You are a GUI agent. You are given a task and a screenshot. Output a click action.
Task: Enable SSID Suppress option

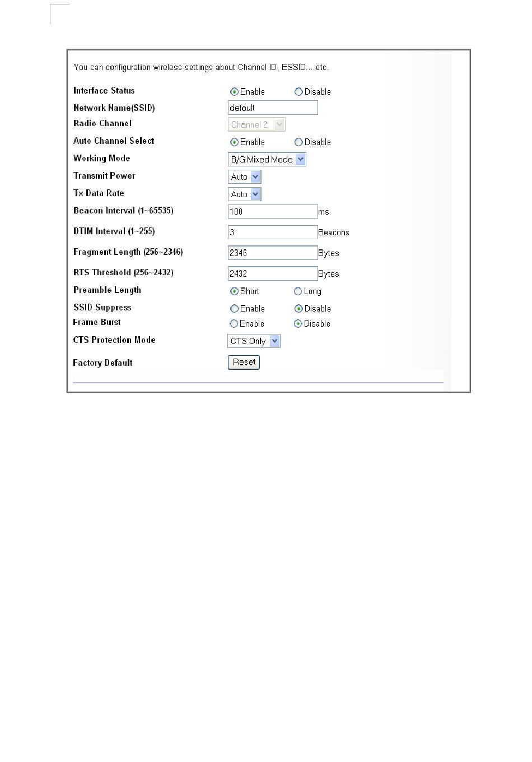(x=235, y=309)
